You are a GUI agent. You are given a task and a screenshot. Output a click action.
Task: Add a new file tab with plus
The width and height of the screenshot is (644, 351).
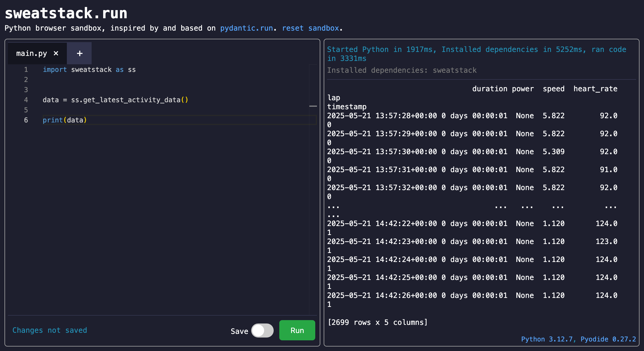coord(80,53)
